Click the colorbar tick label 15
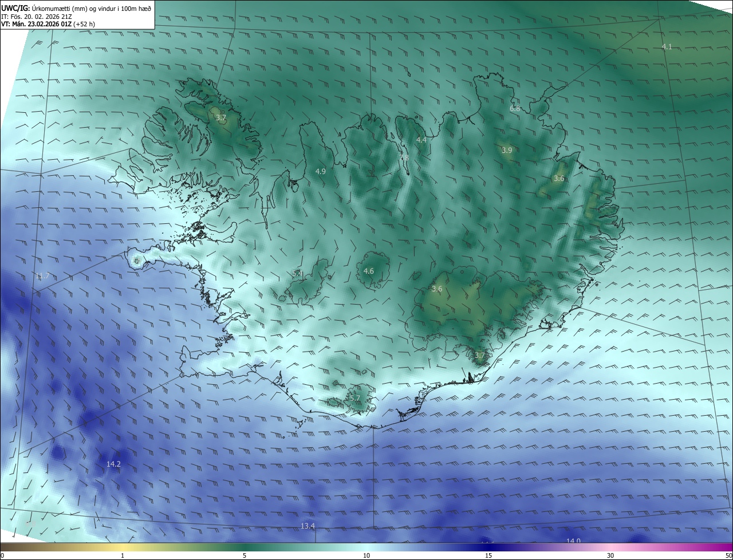733x560 pixels. coord(488,555)
